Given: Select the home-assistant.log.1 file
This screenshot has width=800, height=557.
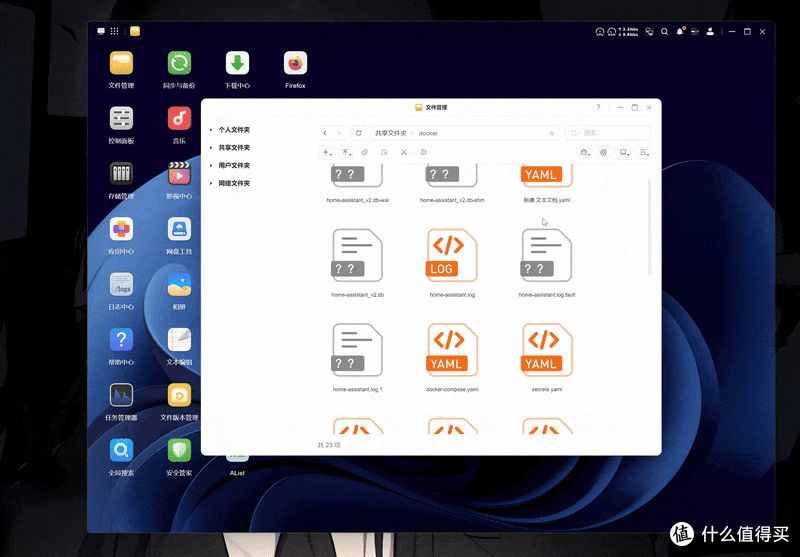Looking at the screenshot, I should (x=357, y=357).
